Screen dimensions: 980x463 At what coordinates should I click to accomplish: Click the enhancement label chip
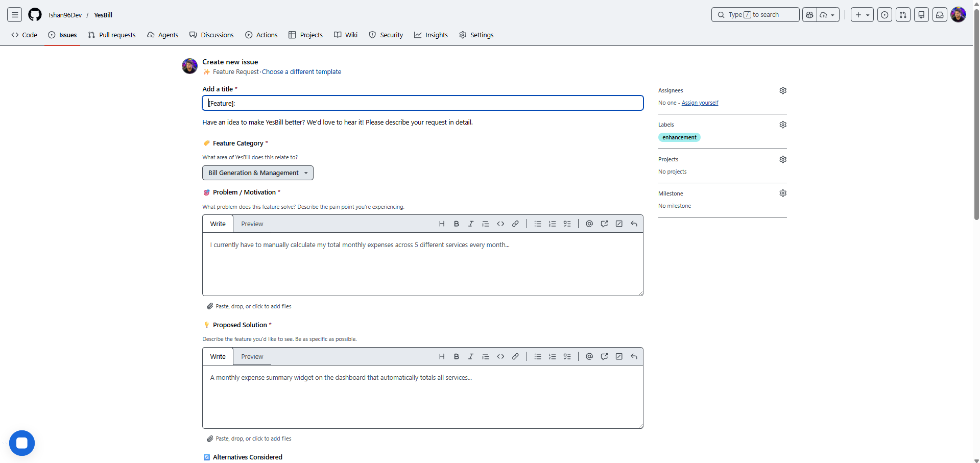pyautogui.click(x=679, y=137)
